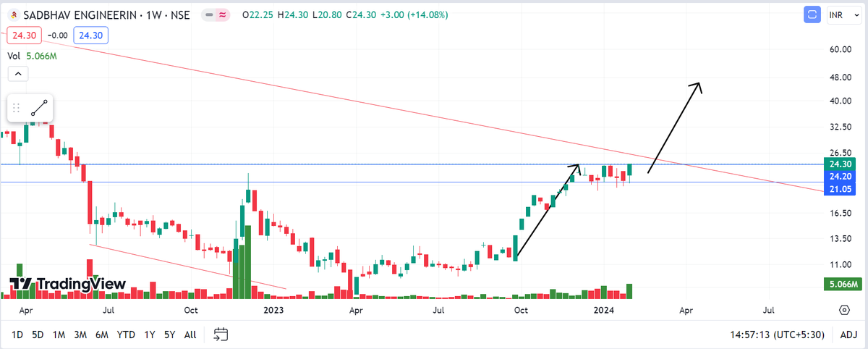Select the All time range
The width and height of the screenshot is (868, 349).
point(190,335)
